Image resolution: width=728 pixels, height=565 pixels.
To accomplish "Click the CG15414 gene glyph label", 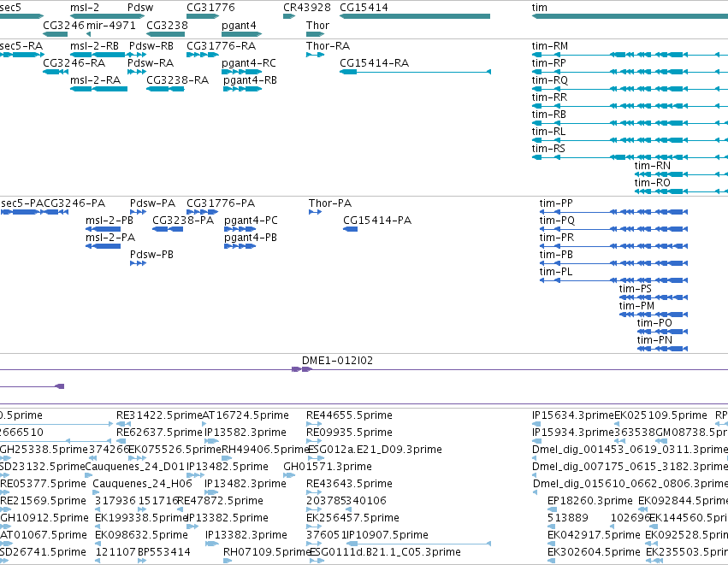I will coord(364,8).
